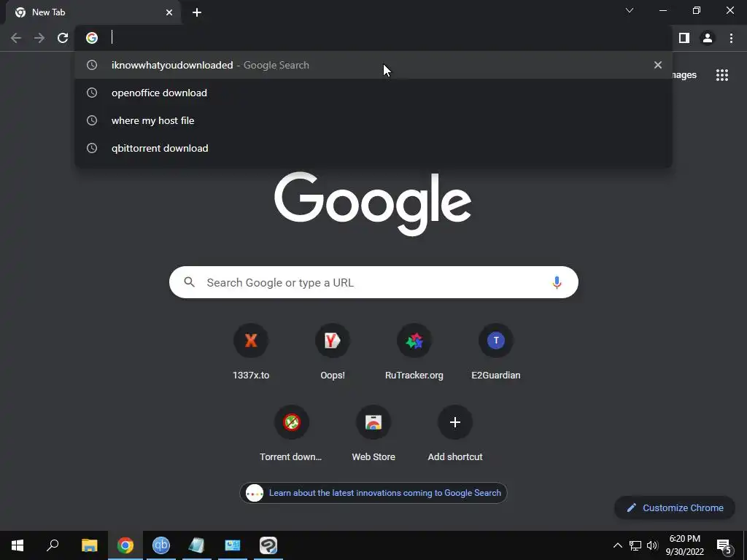Open the notepad-like app in taskbar
This screenshot has height=560, width=747.
click(x=197, y=545)
